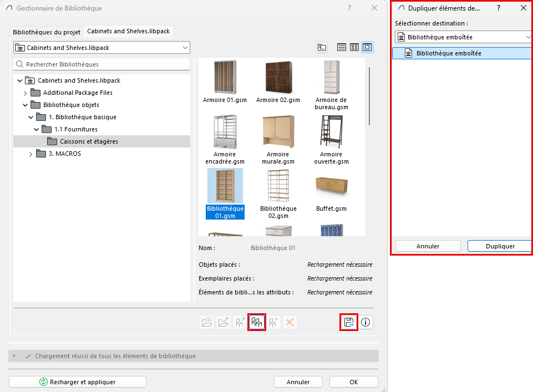Click Annuler in Dupliquer dialog
533x392 pixels.
(x=428, y=246)
